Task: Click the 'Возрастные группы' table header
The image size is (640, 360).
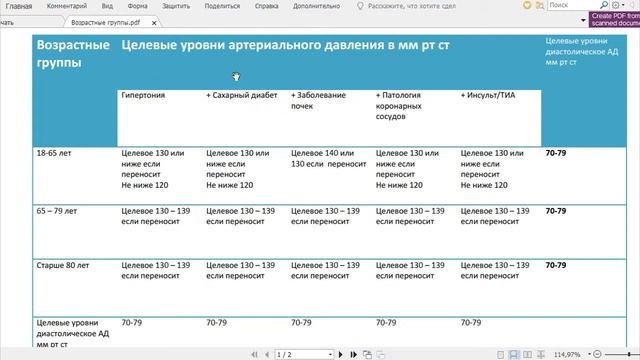Action: click(x=73, y=53)
